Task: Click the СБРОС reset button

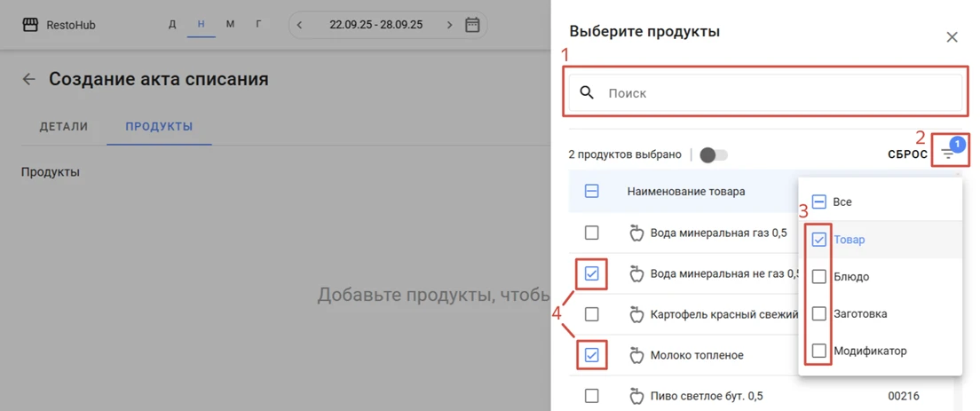Action: point(907,155)
